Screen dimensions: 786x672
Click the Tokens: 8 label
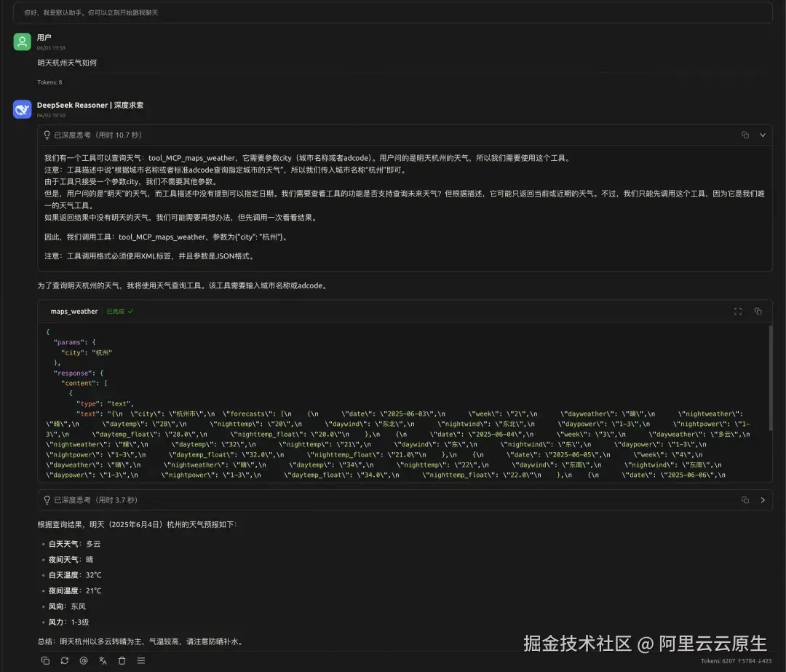coord(49,82)
